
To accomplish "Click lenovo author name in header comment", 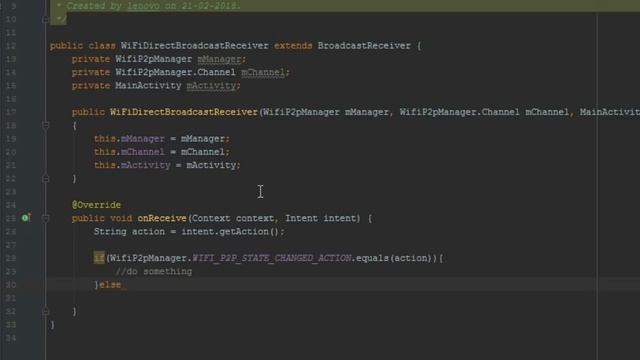I will (143, 6).
